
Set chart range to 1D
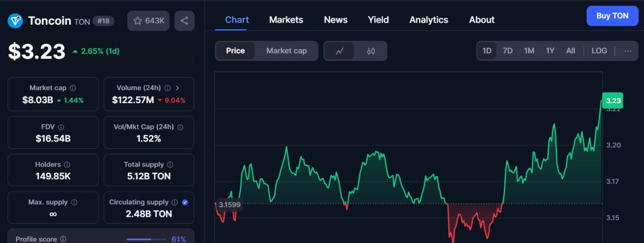tap(487, 51)
